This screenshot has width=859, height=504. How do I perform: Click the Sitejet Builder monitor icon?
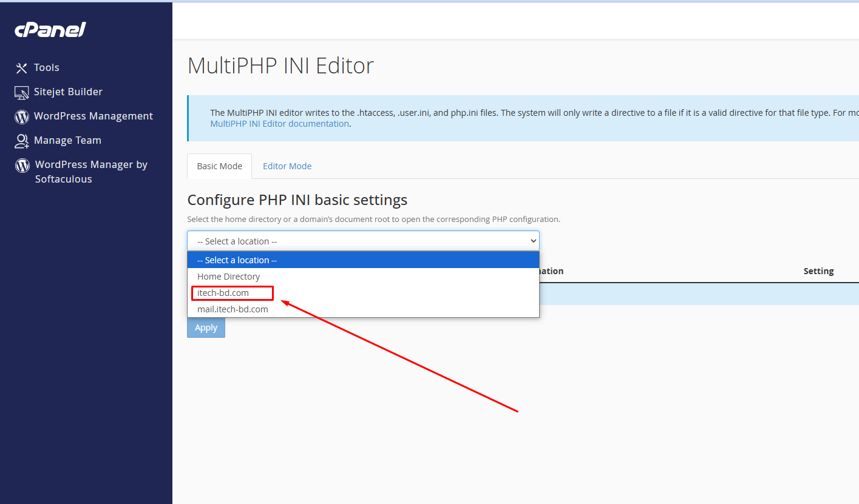pos(22,92)
